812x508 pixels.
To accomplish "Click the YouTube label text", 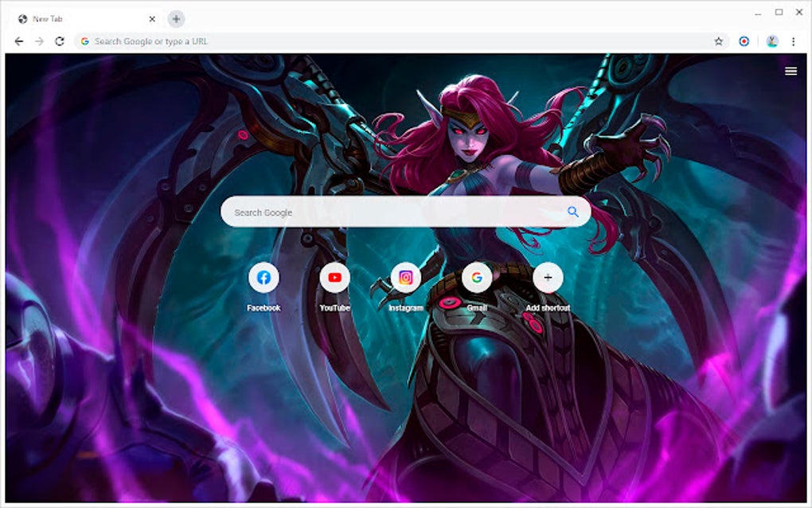I will [x=334, y=307].
